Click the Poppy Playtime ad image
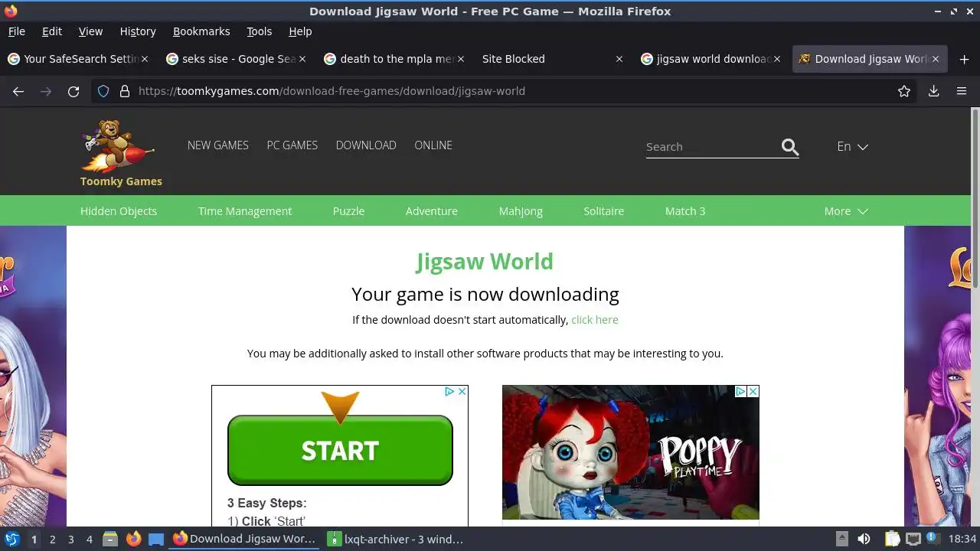The height and width of the screenshot is (551, 980). (x=631, y=452)
